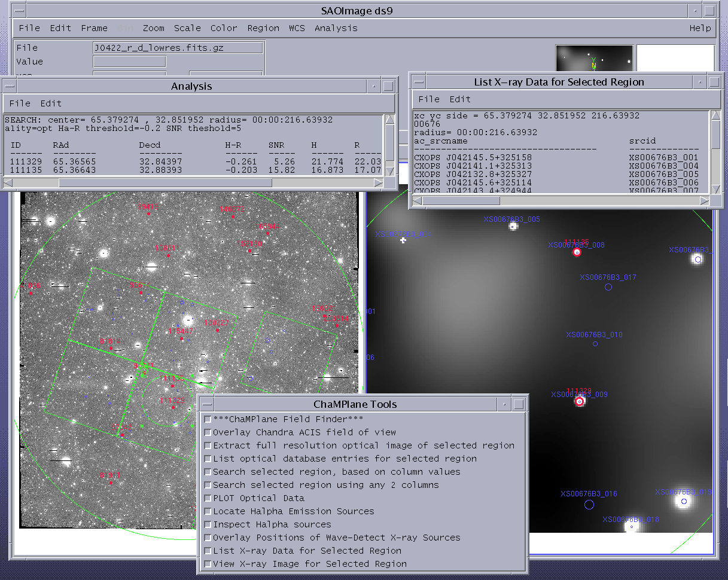Click right arrow of List X-ray Data horizontal scrollbar
Image resolution: width=728 pixels, height=580 pixels.
[x=703, y=200]
